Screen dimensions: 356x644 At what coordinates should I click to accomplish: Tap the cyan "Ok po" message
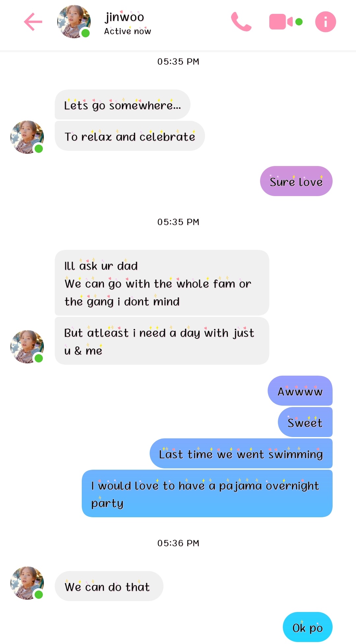(308, 627)
